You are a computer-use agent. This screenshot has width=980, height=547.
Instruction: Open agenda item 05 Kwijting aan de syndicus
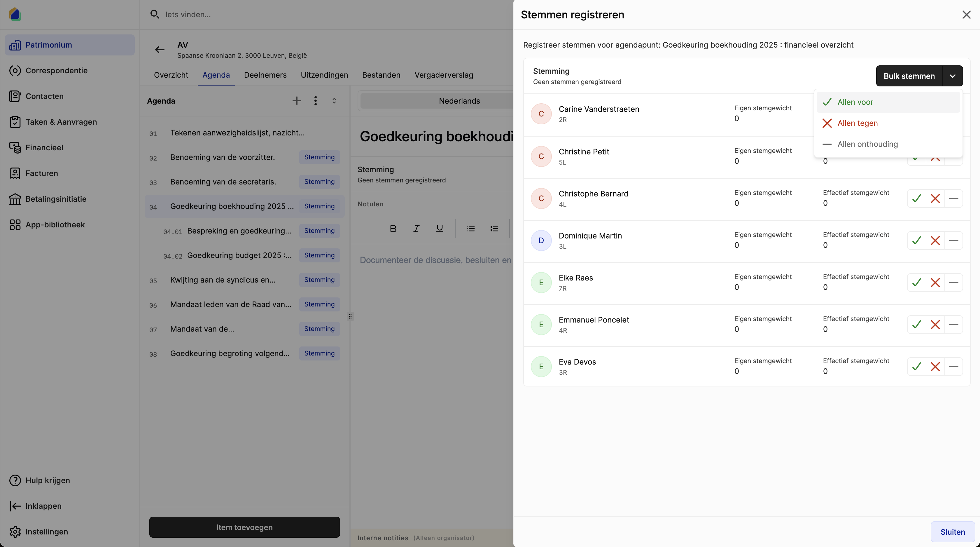point(244,280)
